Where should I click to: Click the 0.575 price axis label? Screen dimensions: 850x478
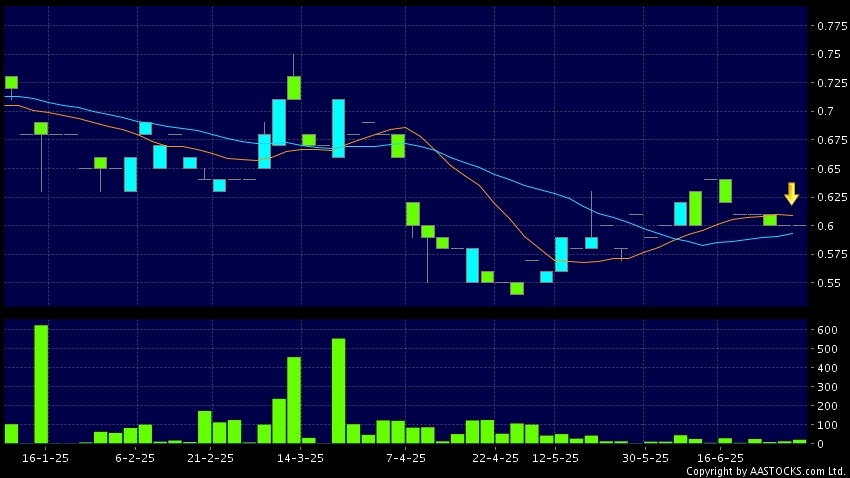832,254
